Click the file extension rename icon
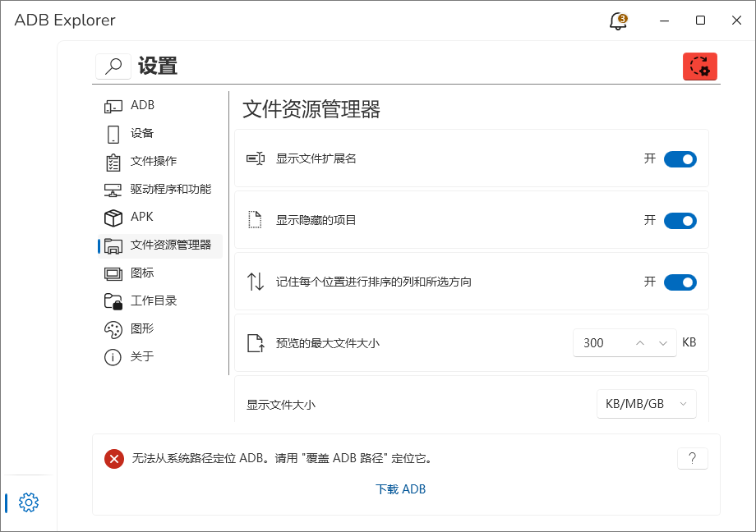 click(255, 158)
